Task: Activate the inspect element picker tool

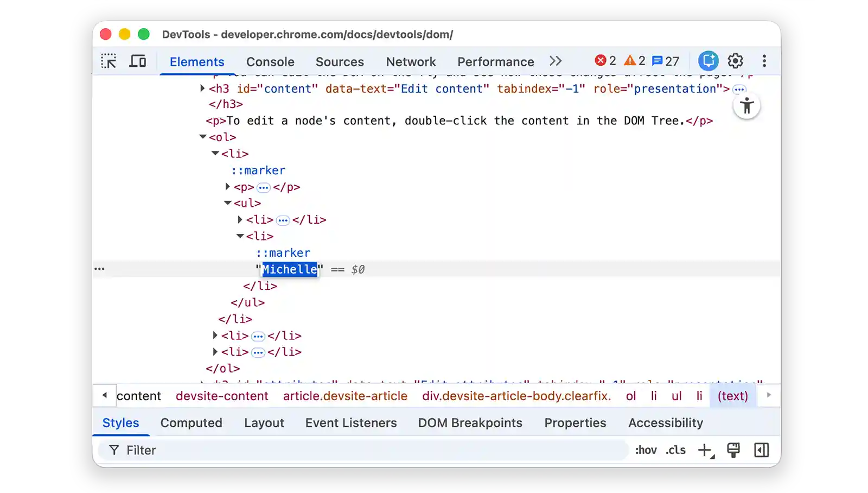Action: click(108, 61)
